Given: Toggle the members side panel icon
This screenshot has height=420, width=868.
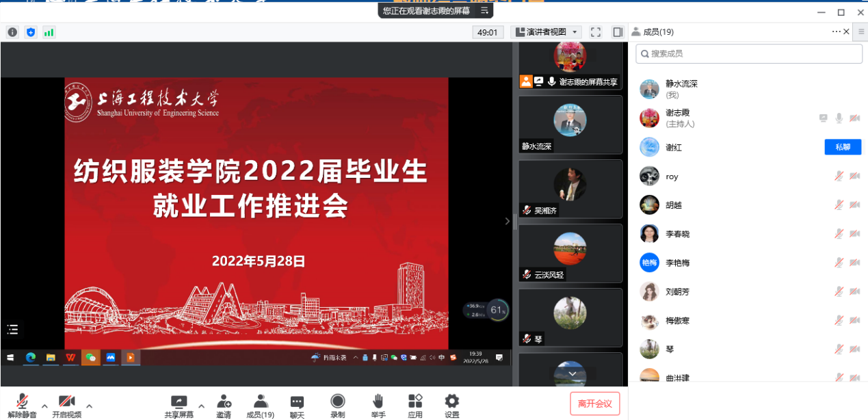Looking at the screenshot, I should click(x=618, y=32).
